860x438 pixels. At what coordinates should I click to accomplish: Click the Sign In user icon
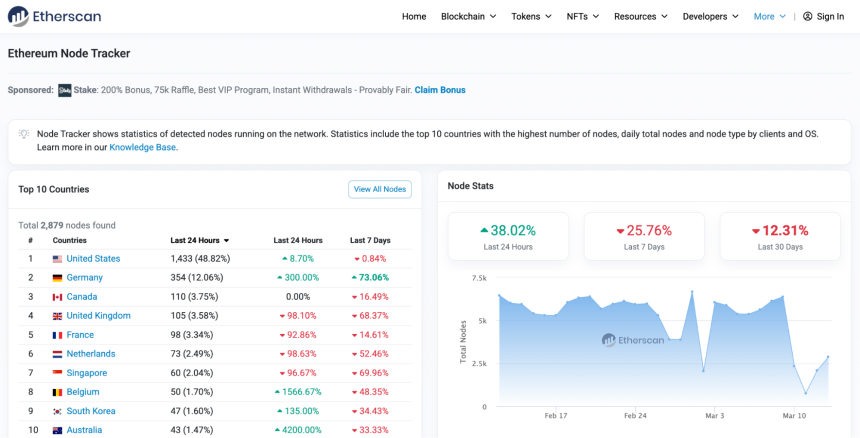[807, 16]
